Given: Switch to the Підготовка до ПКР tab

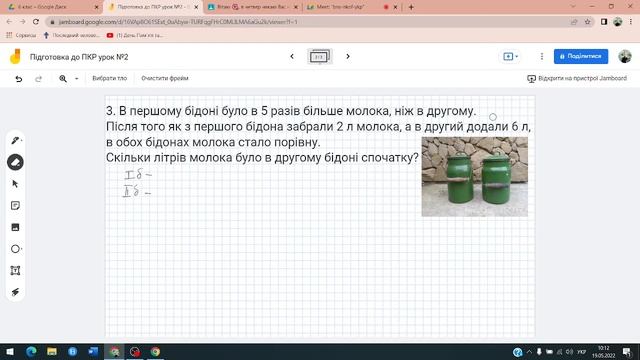Looking at the screenshot, I should (x=153, y=7).
